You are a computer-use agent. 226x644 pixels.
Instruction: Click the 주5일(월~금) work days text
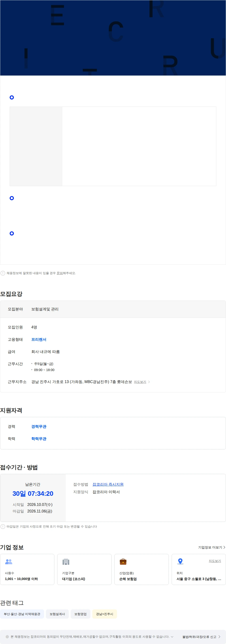coord(44,364)
